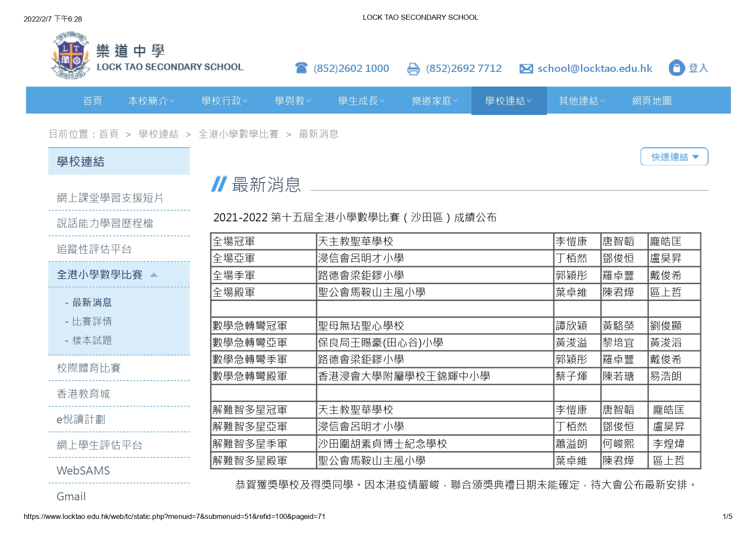Click the fax printer icon
Image resolution: width=756 pixels, height=534 pixels.
coord(413,68)
